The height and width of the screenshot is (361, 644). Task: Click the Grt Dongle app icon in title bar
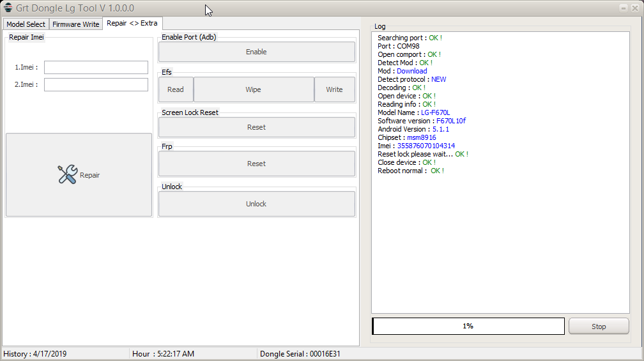[x=8, y=8]
